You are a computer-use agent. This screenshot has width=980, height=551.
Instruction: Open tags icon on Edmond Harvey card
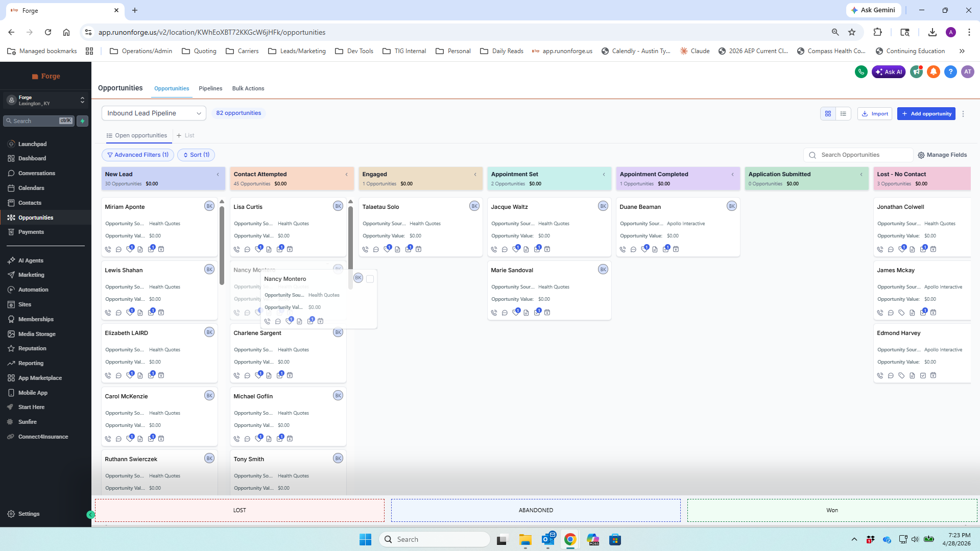click(901, 375)
